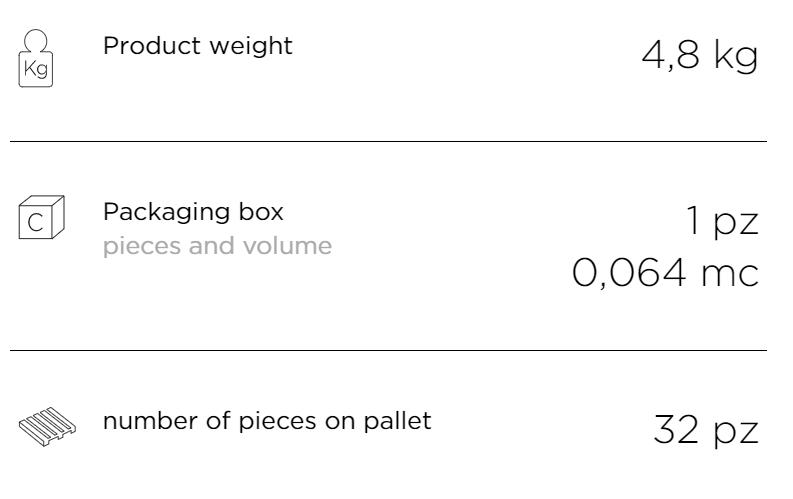The image size is (793, 499).
Task: Click the round handle of weight icon
Action: [x=35, y=40]
